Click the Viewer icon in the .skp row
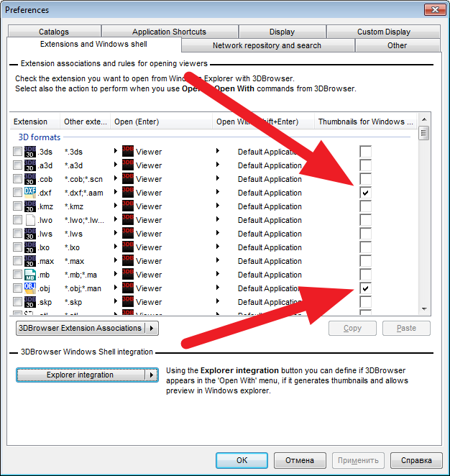The image size is (450, 476). pos(128,301)
